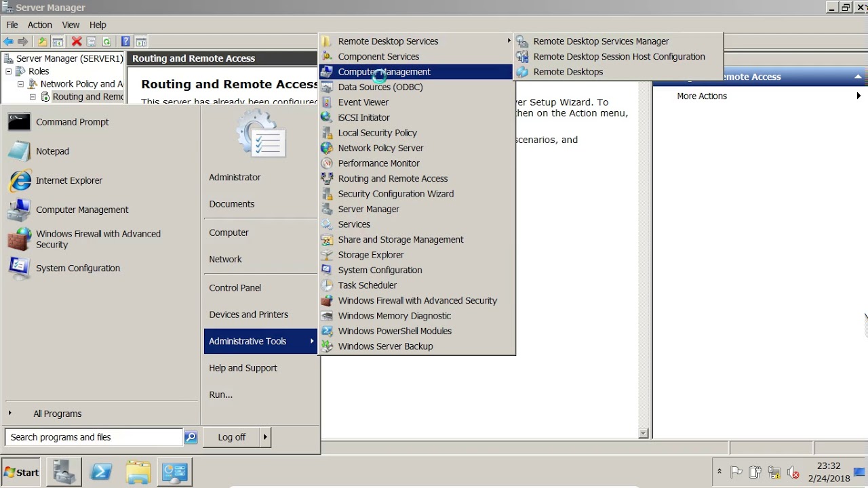
Task: Open the File menu
Action: 12,25
